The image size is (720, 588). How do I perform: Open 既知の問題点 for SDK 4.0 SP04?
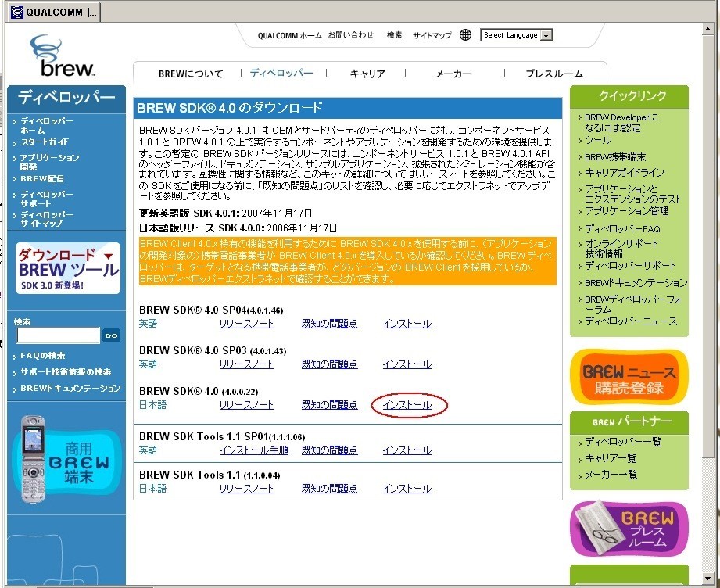[329, 324]
